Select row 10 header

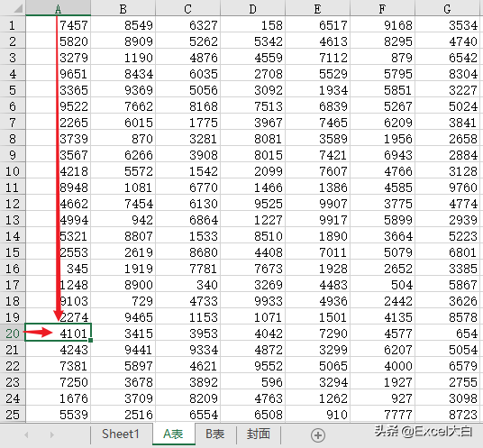[x=13, y=171]
